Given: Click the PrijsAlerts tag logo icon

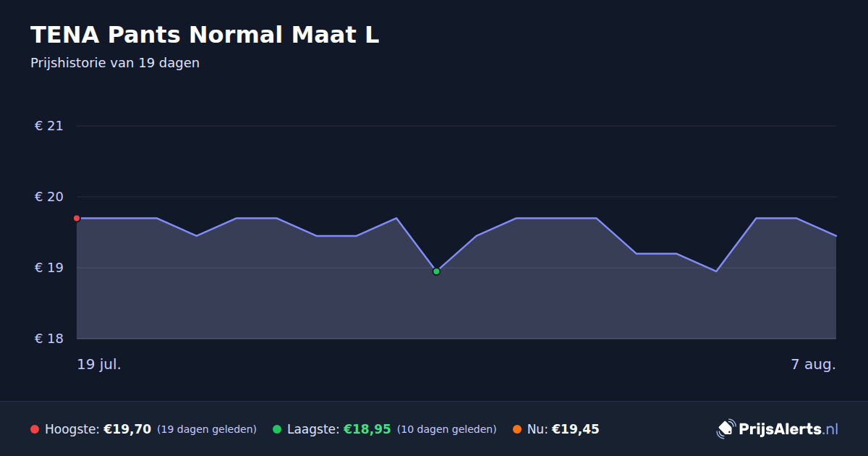Looking at the screenshot, I should tap(726, 429).
